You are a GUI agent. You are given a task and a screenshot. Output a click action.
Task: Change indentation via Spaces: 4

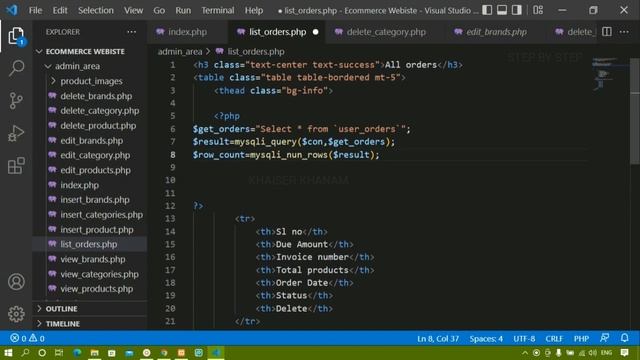tap(486, 338)
